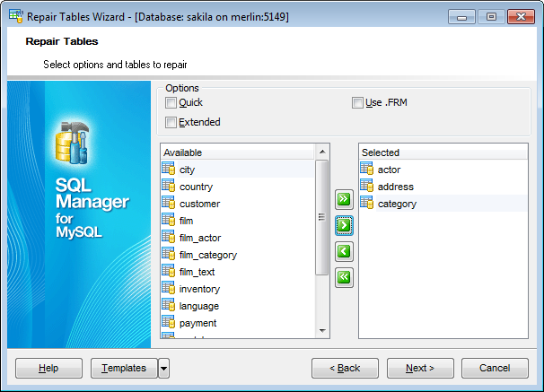This screenshot has height=392, width=544.
Task: Click the Available list scroll-down arrow
Action: coord(322,331)
